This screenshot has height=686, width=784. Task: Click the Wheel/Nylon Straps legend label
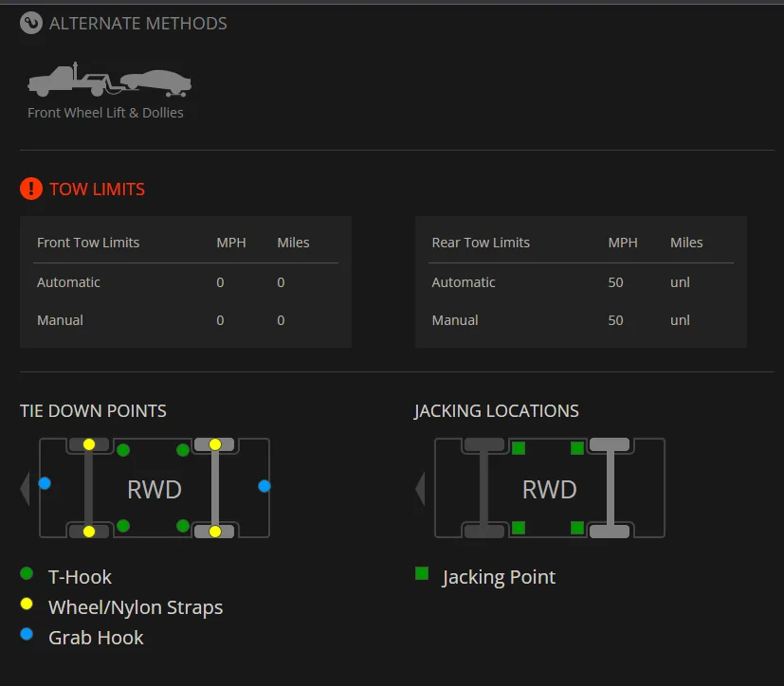coord(136,607)
